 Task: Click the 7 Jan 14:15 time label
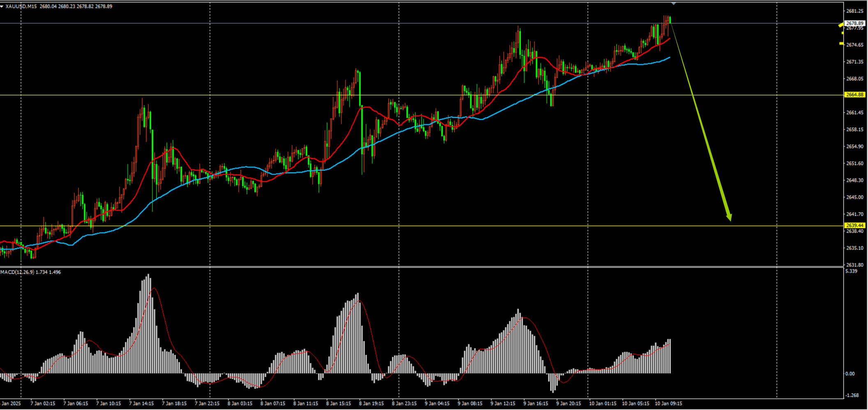pos(142,404)
